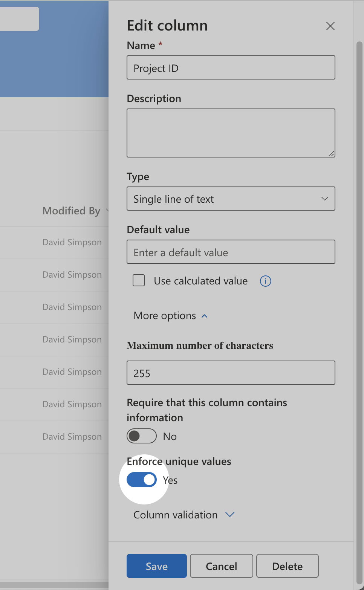Focus the Default value field
Viewport: 364px width, 590px height.
pos(231,252)
